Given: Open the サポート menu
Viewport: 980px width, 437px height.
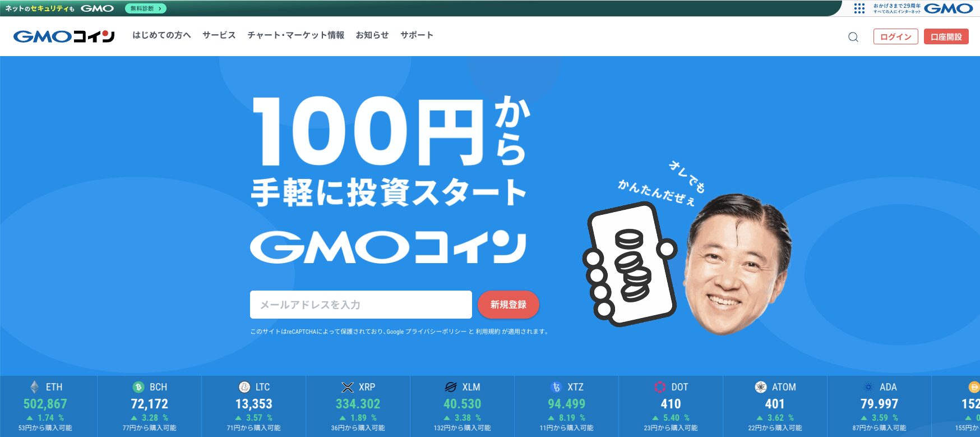Looking at the screenshot, I should click(417, 35).
